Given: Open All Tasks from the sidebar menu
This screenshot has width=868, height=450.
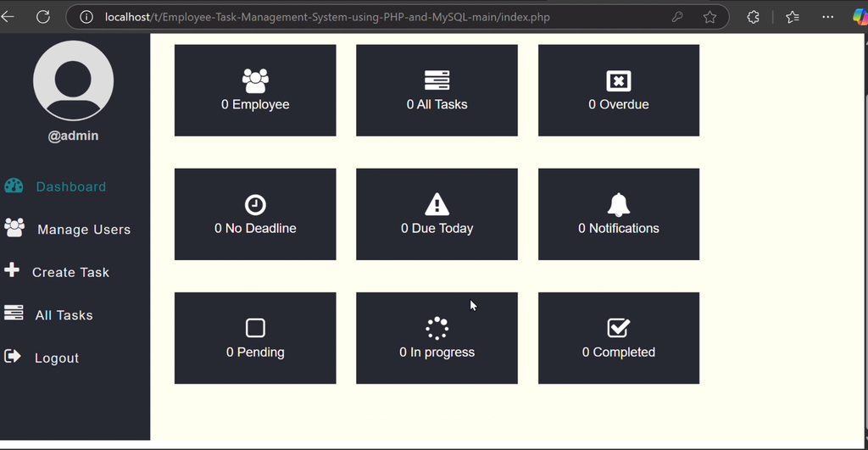Looking at the screenshot, I should (x=64, y=315).
